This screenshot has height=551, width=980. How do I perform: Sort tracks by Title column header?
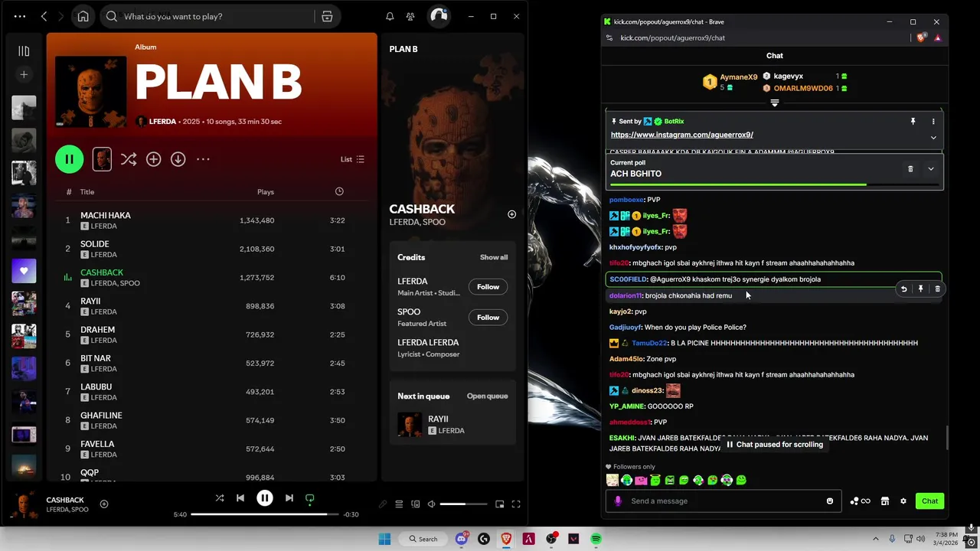tap(87, 192)
